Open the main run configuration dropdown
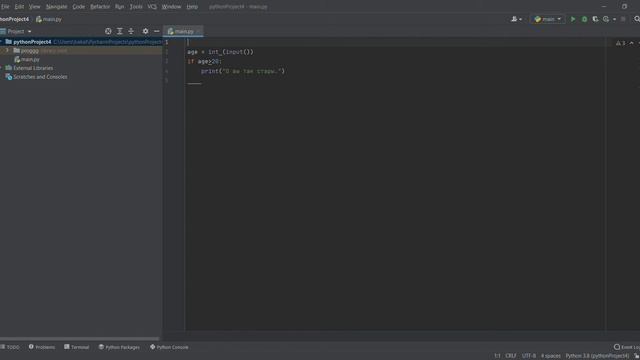The height and width of the screenshot is (360, 640). pos(547,19)
